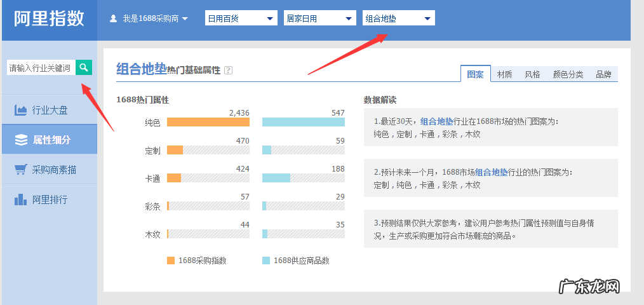
Task: Click the blue 纯色 bar showing 547
Action: pyautogui.click(x=304, y=122)
